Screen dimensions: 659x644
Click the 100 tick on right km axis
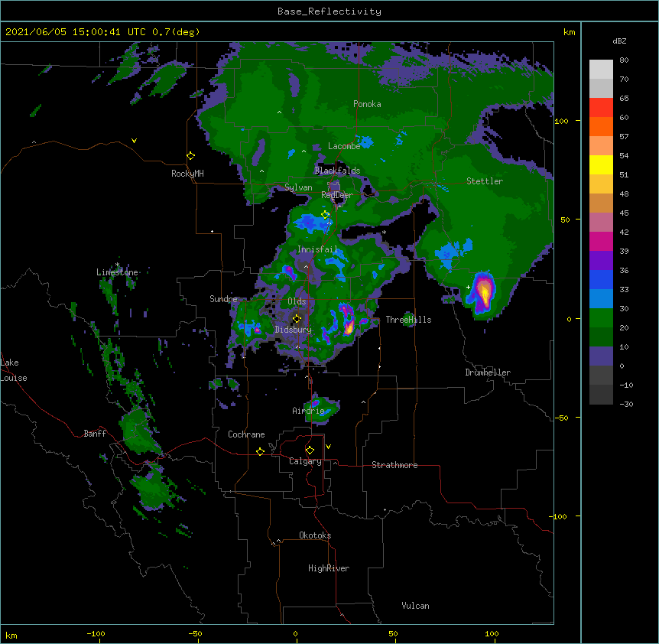point(561,121)
